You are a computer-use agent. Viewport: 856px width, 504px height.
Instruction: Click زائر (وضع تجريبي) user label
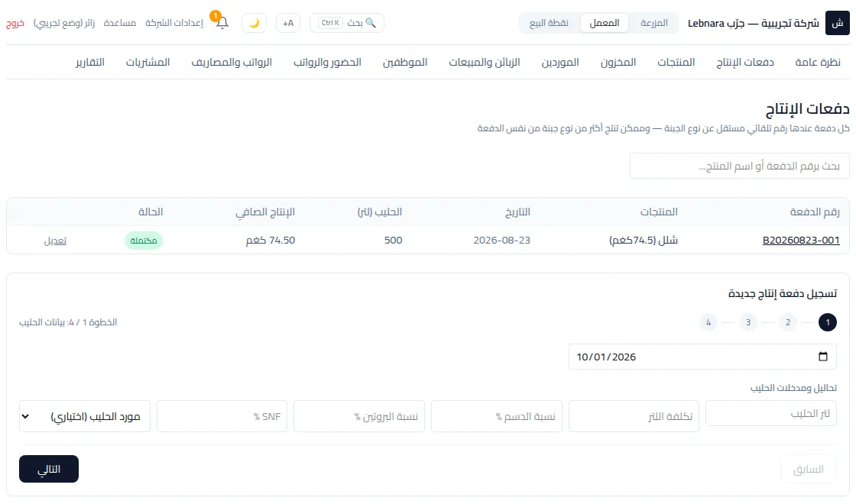tap(64, 23)
